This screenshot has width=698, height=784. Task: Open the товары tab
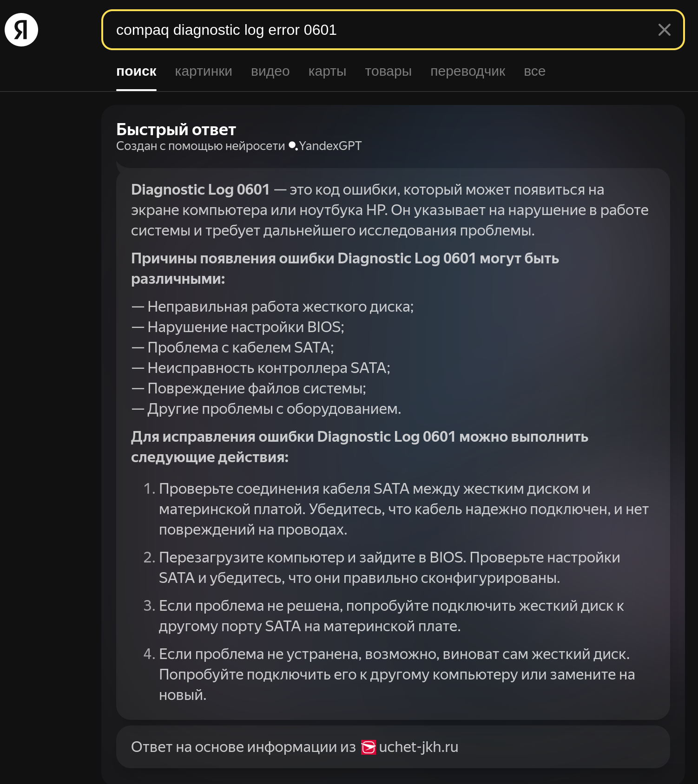pyautogui.click(x=388, y=72)
